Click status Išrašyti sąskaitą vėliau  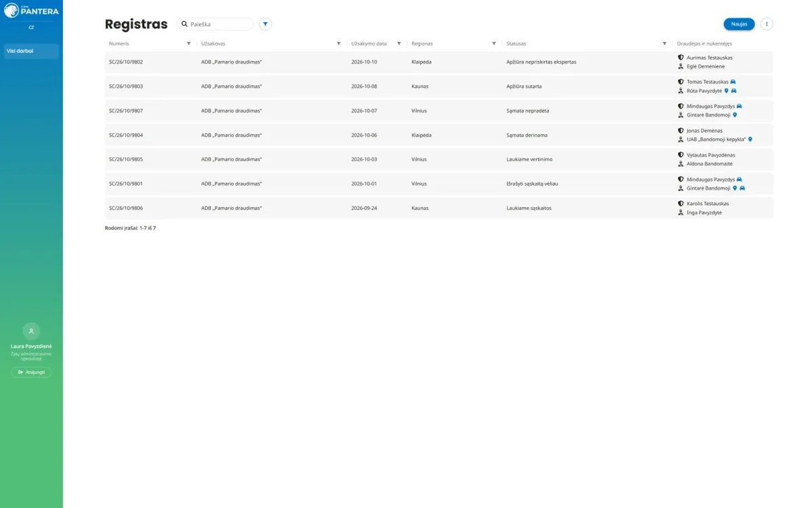tap(532, 184)
